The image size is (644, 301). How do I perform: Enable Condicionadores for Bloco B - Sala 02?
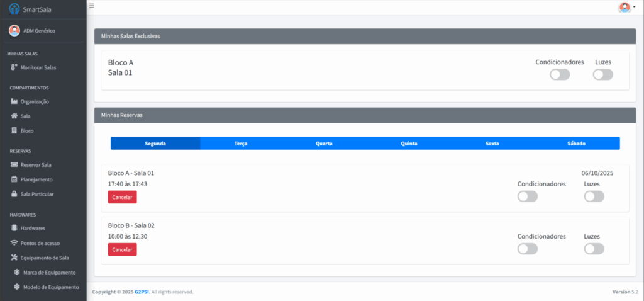527,249
